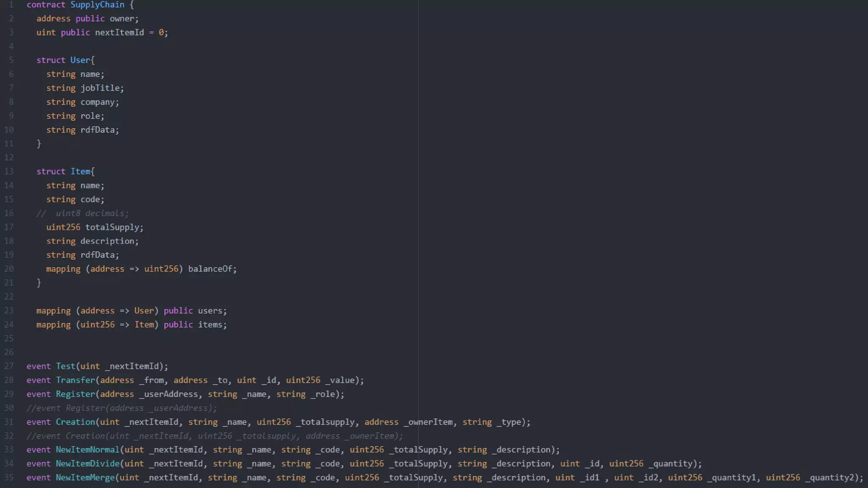
Task: Click line number 35 in the gutter
Action: click(x=9, y=478)
